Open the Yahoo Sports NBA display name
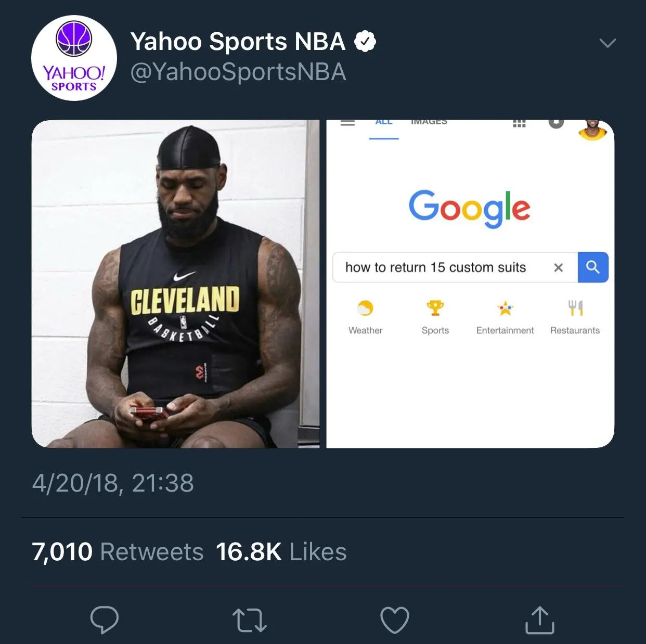 click(x=238, y=42)
